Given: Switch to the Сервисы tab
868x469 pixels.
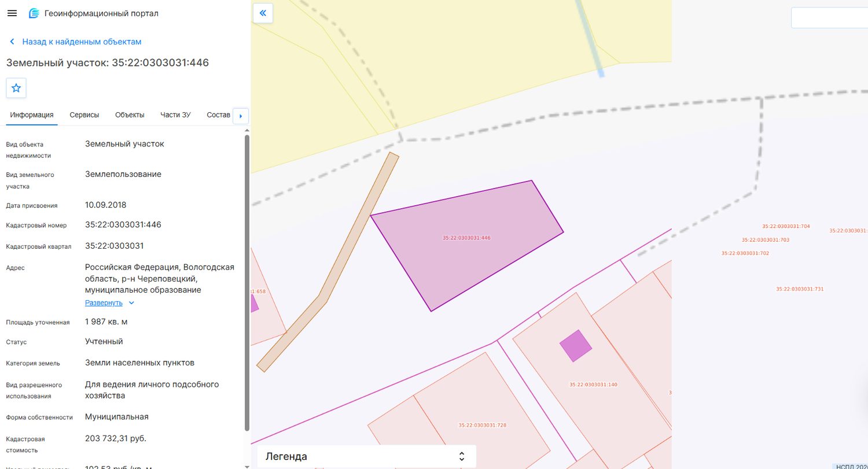Looking at the screenshot, I should coord(84,115).
